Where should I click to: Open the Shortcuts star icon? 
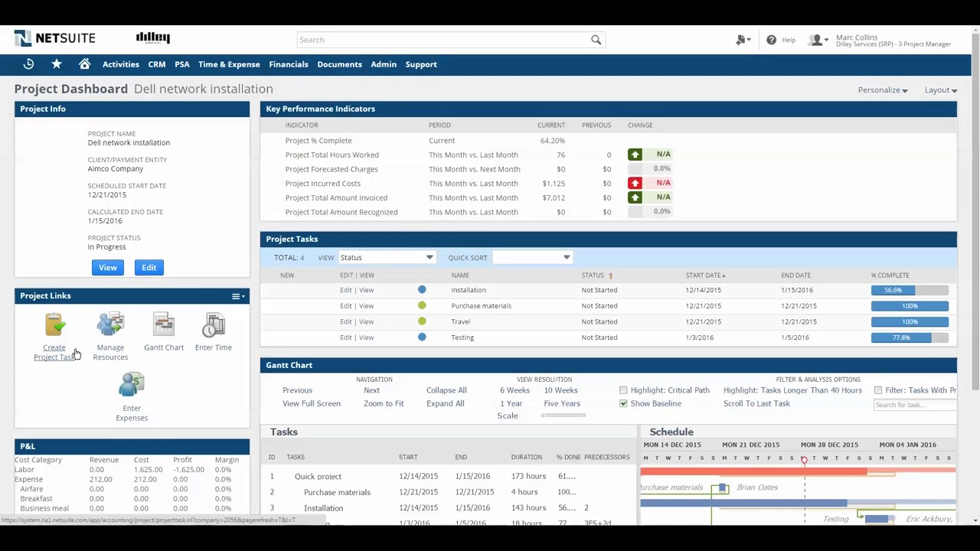coord(57,64)
